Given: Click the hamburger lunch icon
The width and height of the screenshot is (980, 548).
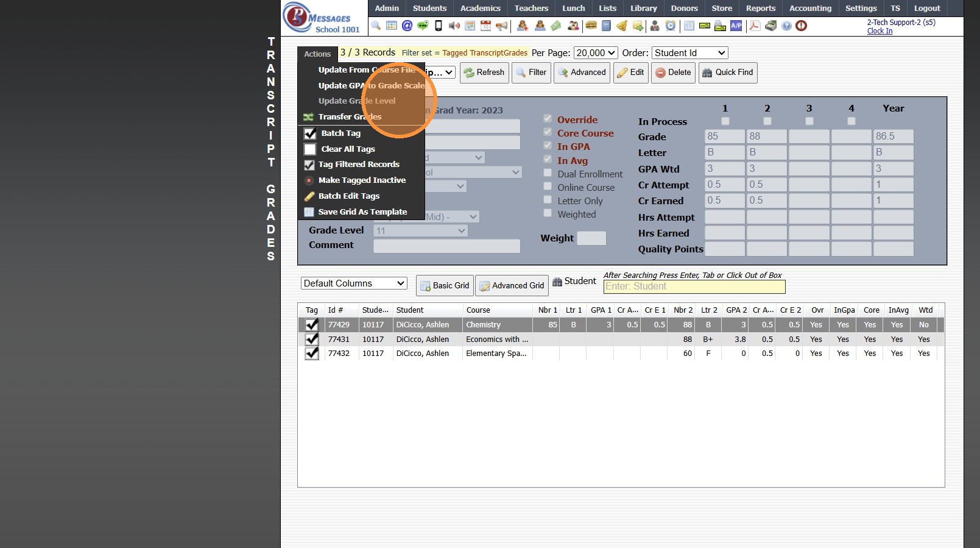Looking at the screenshot, I should (591, 26).
